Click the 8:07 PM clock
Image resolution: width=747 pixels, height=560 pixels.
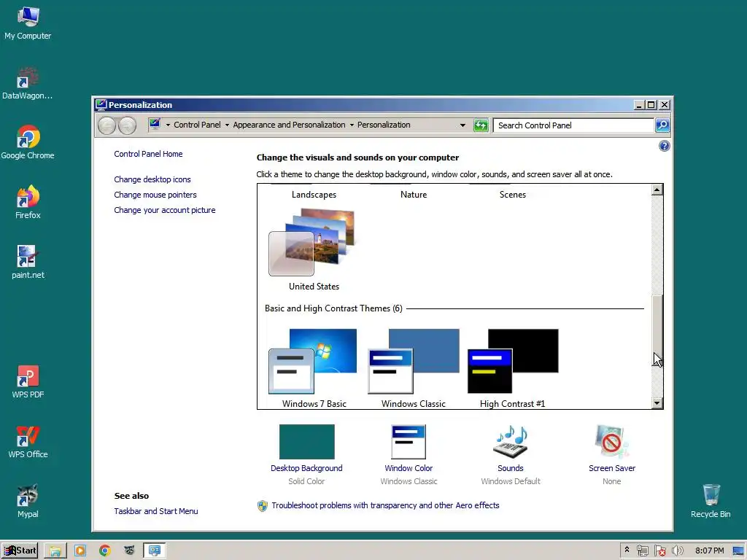tap(709, 551)
